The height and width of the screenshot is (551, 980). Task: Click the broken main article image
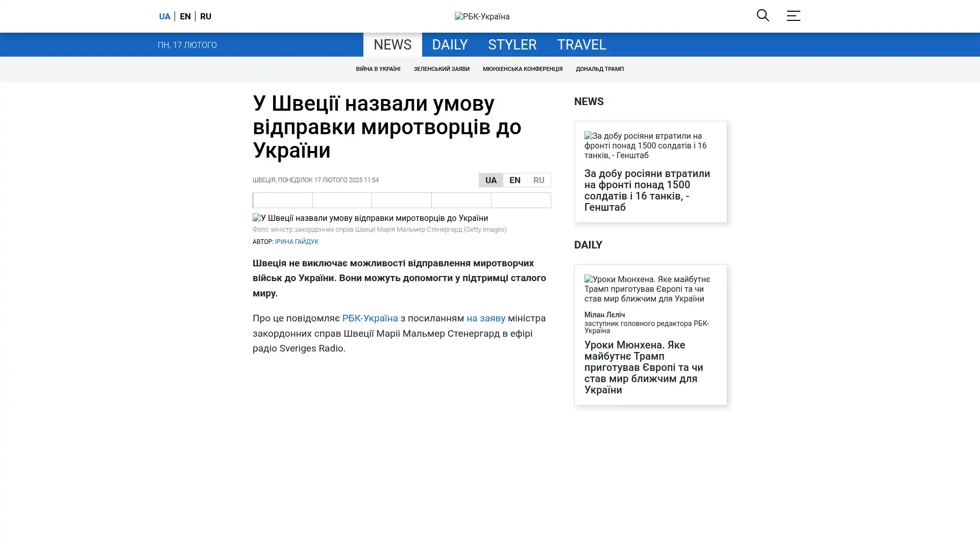coord(370,218)
